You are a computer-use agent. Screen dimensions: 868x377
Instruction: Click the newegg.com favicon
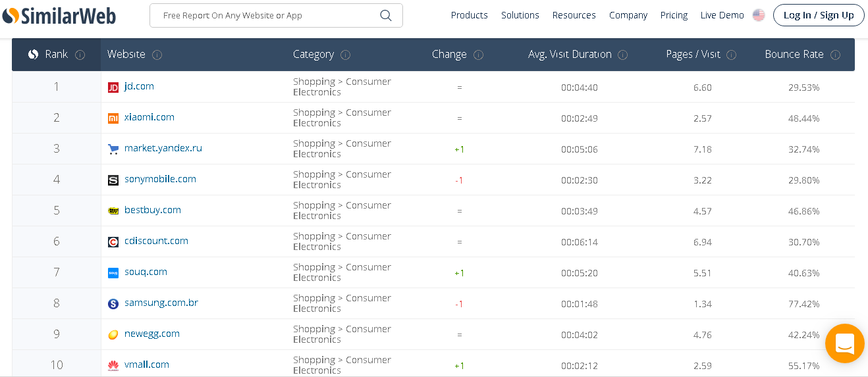pyautogui.click(x=113, y=334)
